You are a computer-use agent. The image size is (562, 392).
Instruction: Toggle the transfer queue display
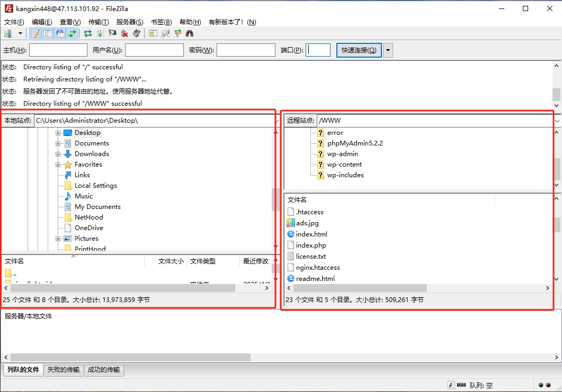pyautogui.click(x=72, y=34)
